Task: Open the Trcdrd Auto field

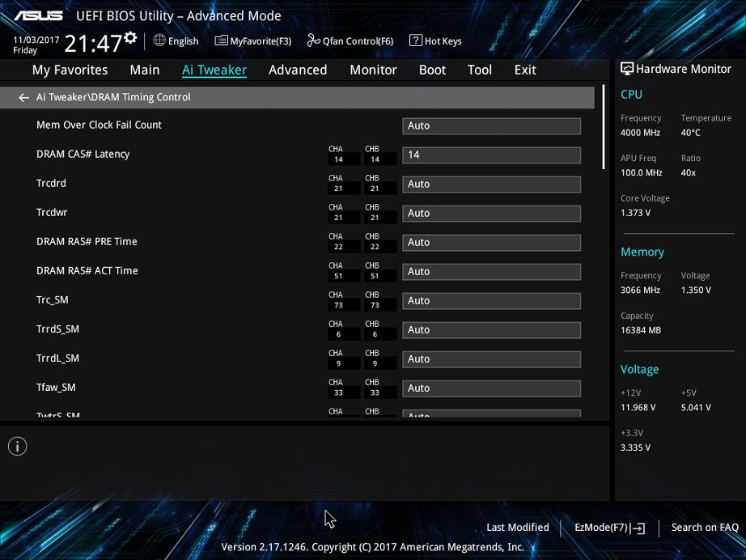Action: click(491, 185)
